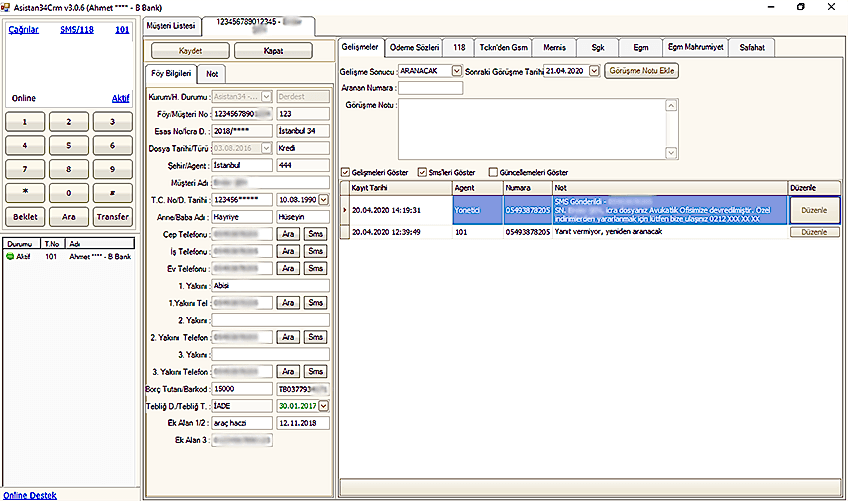Click Sms button next to Ev Telefonu
Viewport: 848px width, 501px height.
315,268
